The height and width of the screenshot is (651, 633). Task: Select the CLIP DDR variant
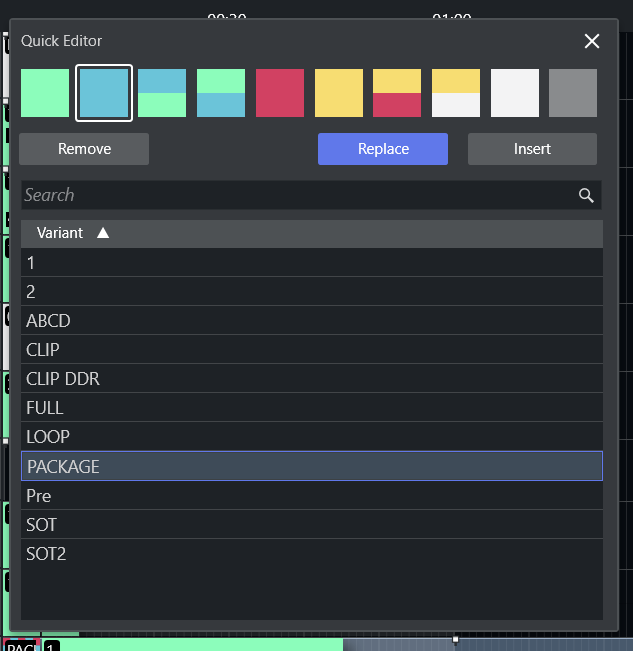[x=312, y=379]
